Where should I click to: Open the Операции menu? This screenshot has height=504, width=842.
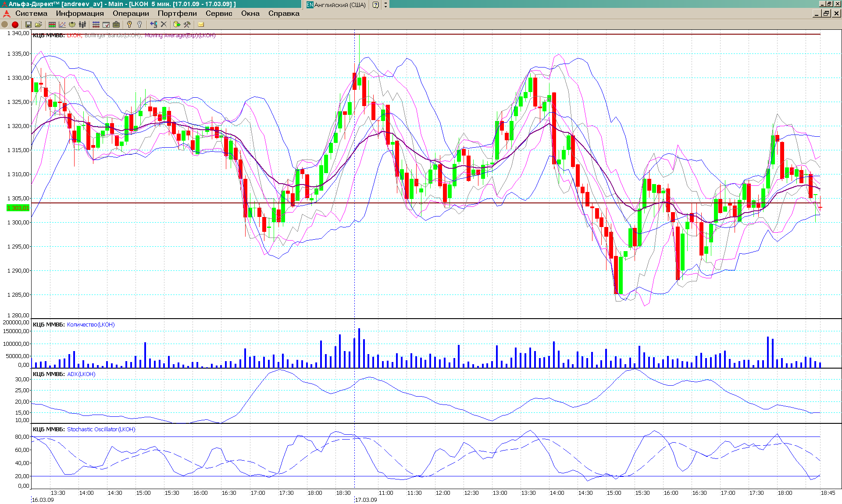(131, 14)
